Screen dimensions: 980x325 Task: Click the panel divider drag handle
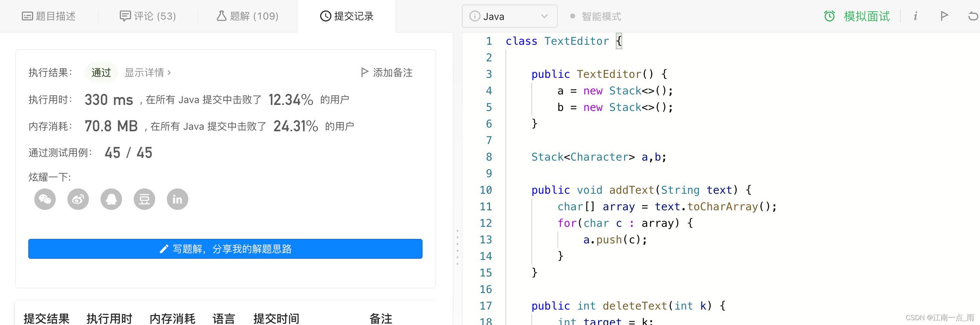(x=457, y=247)
